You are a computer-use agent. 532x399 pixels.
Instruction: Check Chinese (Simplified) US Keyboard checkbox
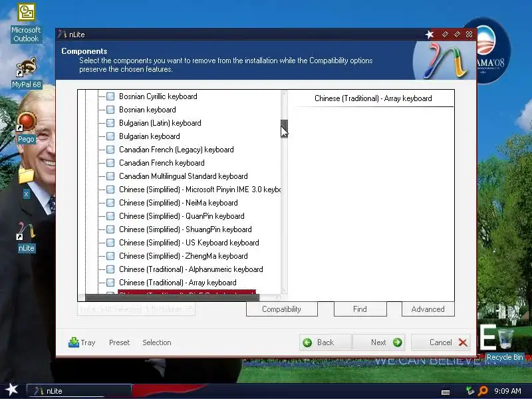110,243
